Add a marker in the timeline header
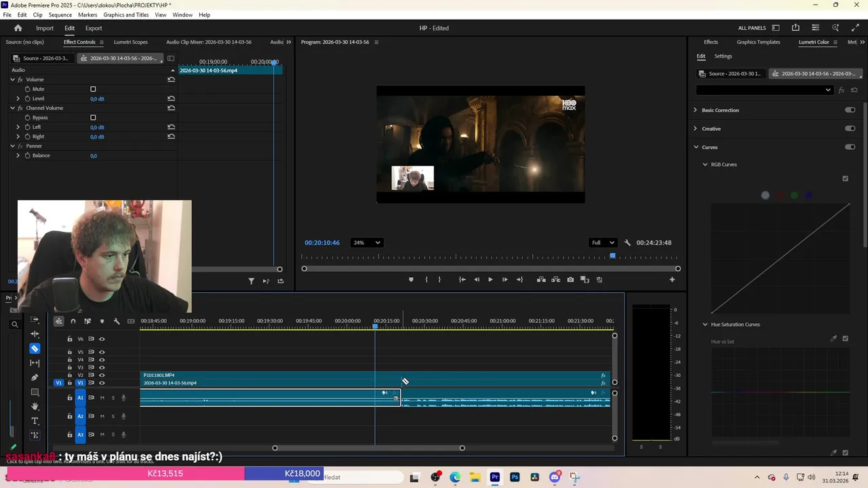Viewport: 868px width, 488px height. (x=102, y=321)
